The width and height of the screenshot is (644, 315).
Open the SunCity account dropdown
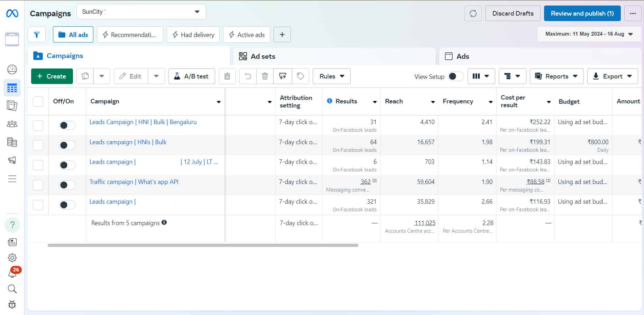[141, 12]
